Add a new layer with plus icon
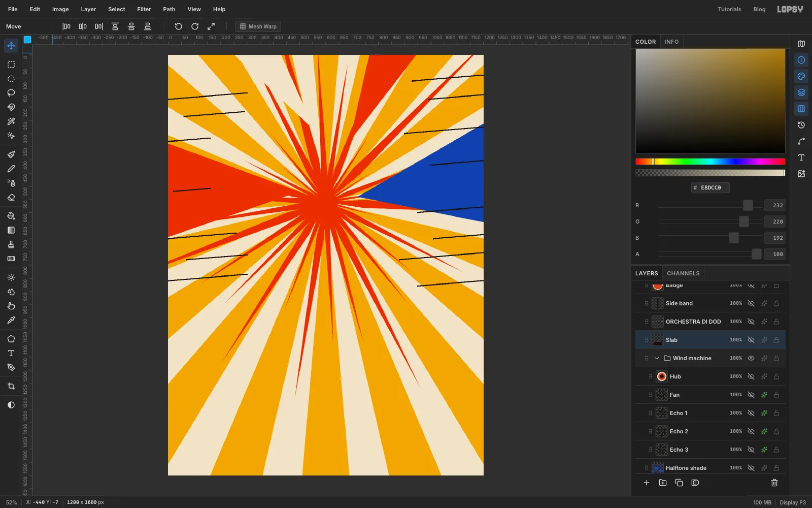Viewport: 812px width, 508px height. [x=647, y=483]
